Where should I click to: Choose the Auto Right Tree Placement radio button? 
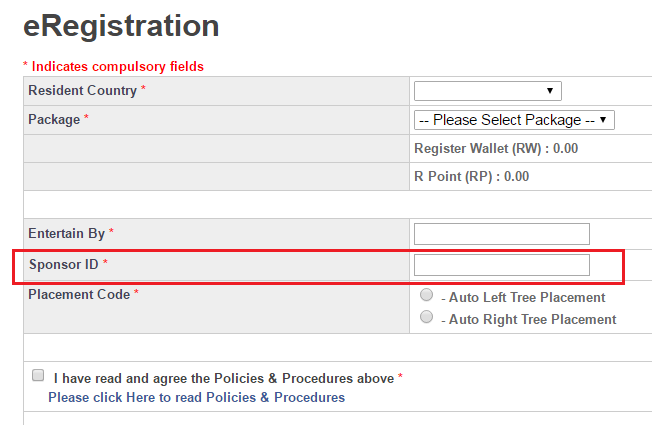click(x=427, y=318)
